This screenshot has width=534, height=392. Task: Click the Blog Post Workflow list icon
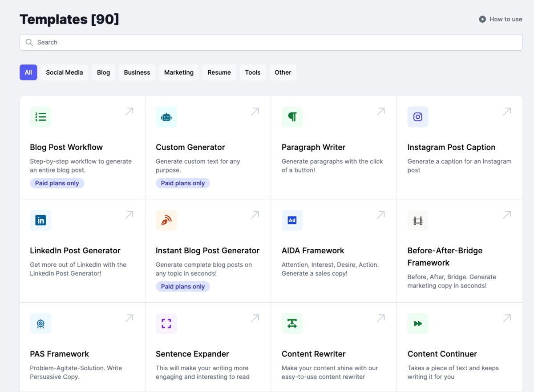[x=40, y=117]
